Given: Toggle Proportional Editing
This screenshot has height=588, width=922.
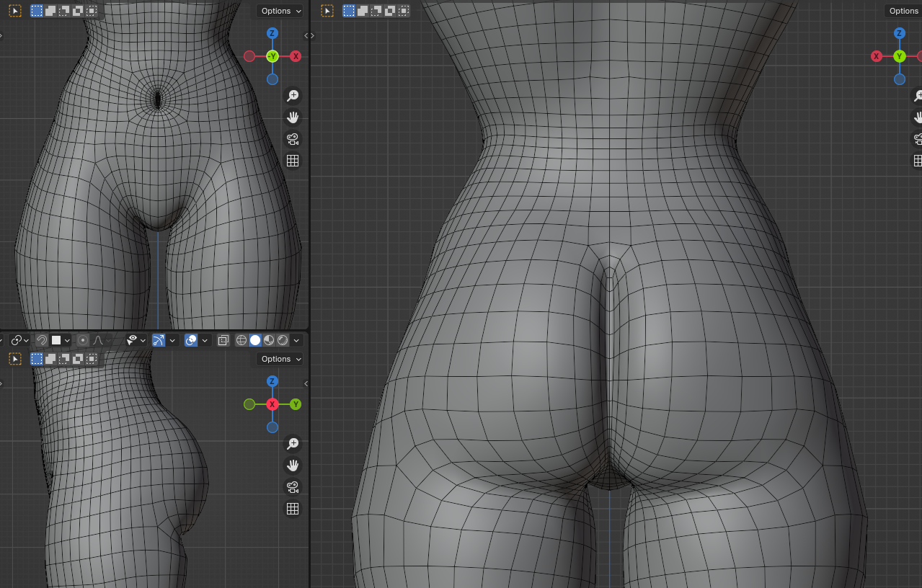Looking at the screenshot, I should [x=83, y=340].
